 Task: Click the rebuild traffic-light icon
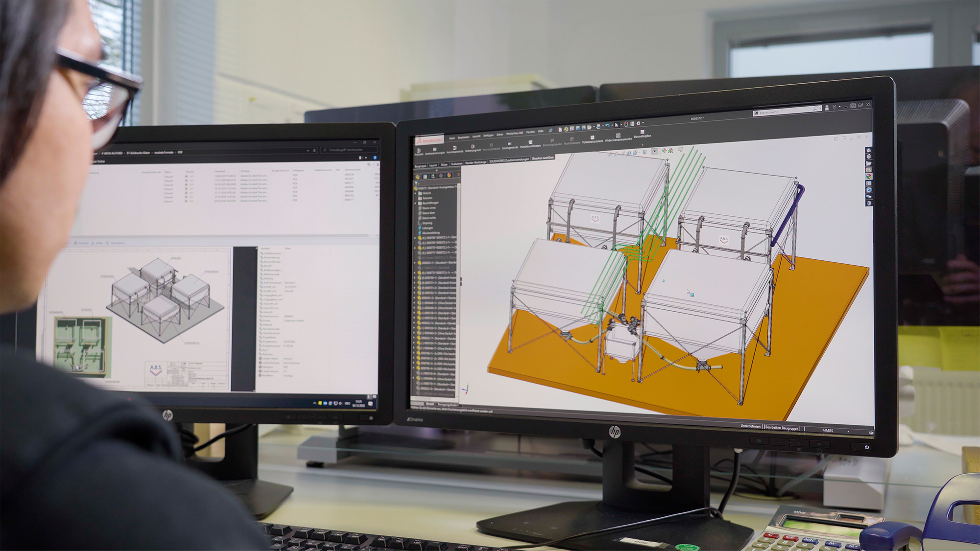pos(626,124)
